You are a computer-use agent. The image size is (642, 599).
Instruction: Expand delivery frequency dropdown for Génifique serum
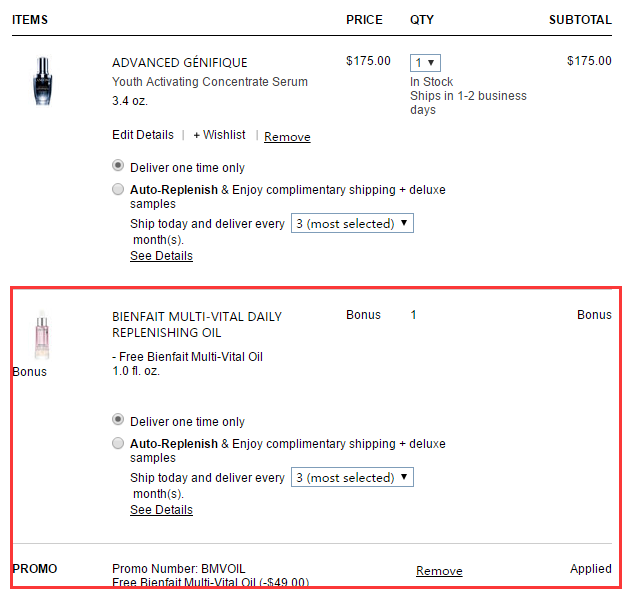(352, 223)
